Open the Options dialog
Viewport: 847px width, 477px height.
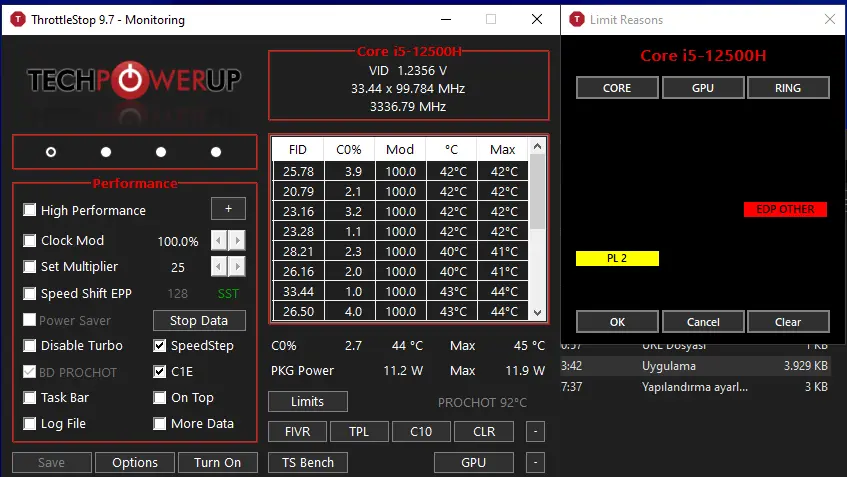coord(135,462)
